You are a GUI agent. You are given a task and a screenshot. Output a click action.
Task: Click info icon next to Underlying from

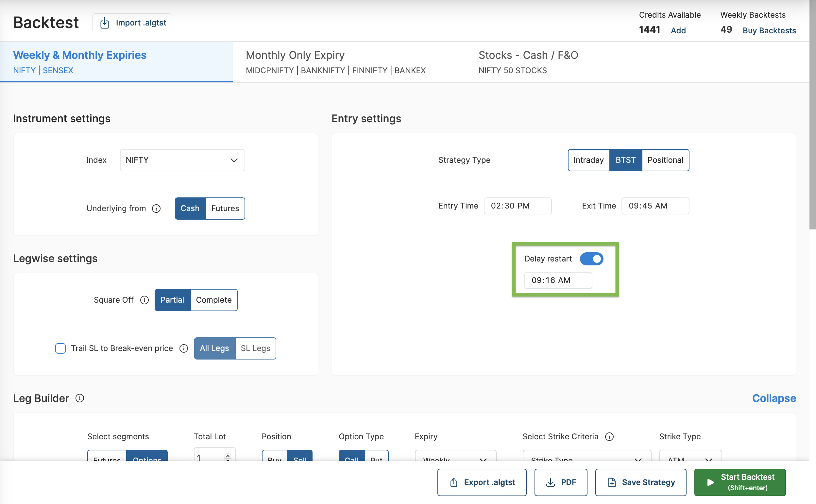(x=156, y=209)
